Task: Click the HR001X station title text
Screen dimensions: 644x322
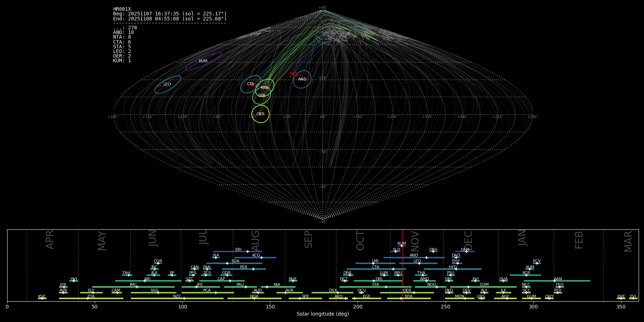Action: [x=122, y=9]
